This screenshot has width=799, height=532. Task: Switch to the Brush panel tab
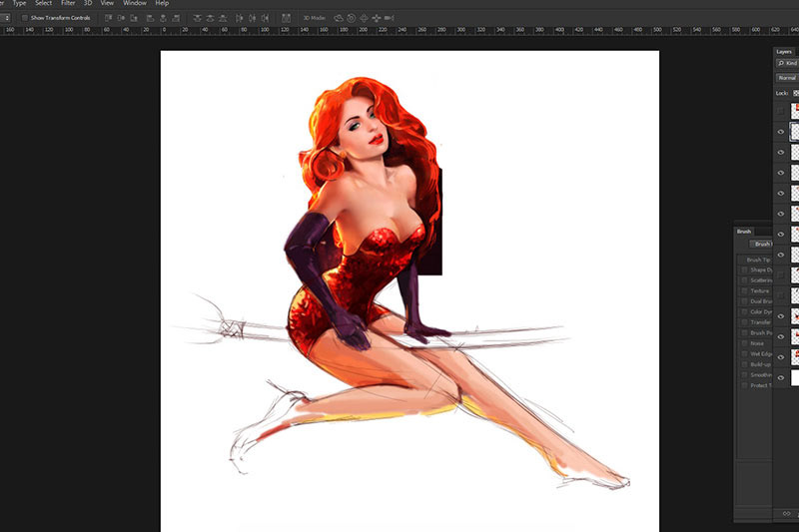[x=744, y=232]
